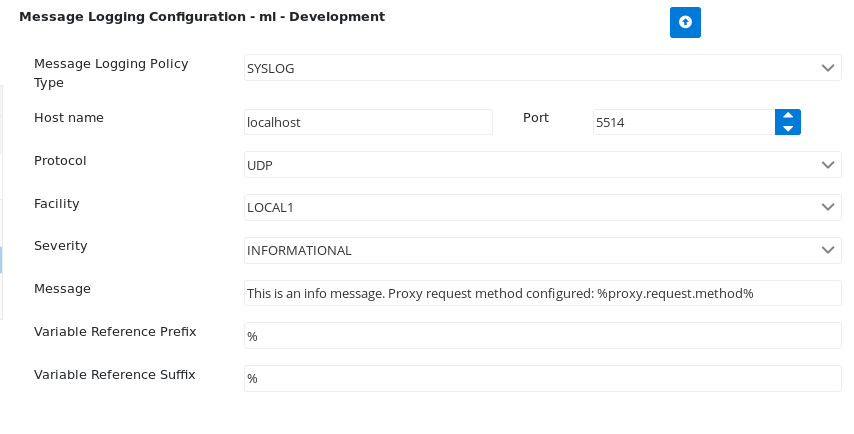The image size is (854, 434).
Task: Click the Severity field label
Action: pos(60,246)
